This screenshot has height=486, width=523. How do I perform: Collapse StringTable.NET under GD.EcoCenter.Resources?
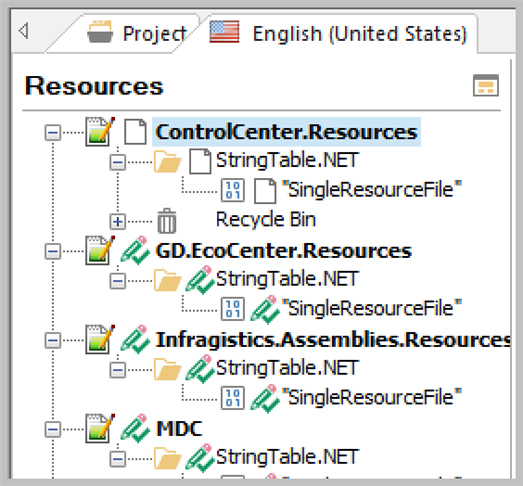pyautogui.click(x=118, y=281)
